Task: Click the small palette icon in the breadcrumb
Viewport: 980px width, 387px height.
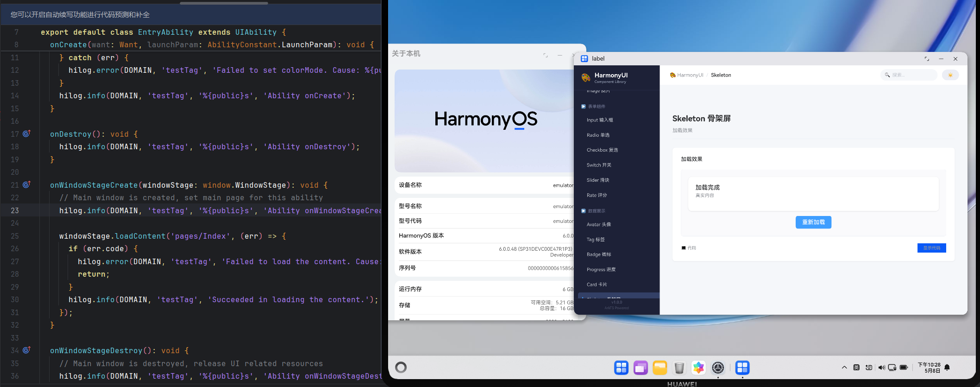Action: (x=672, y=75)
